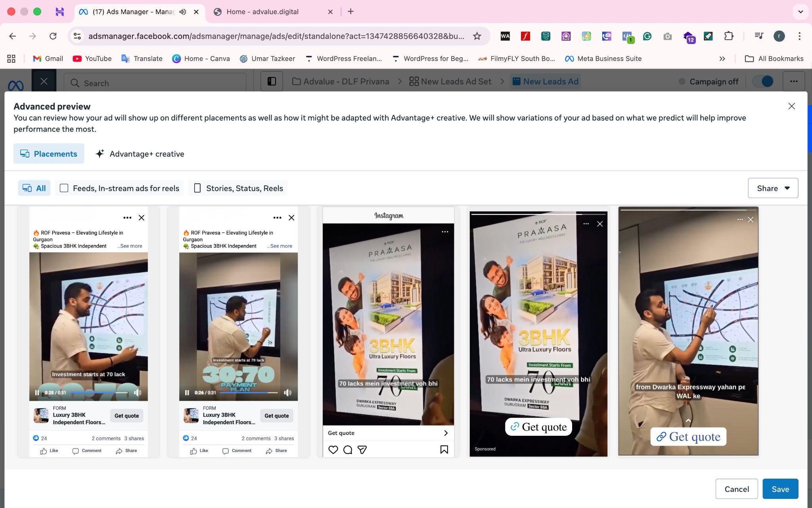Mute audio in first Facebook feed preview

pyautogui.click(x=138, y=393)
